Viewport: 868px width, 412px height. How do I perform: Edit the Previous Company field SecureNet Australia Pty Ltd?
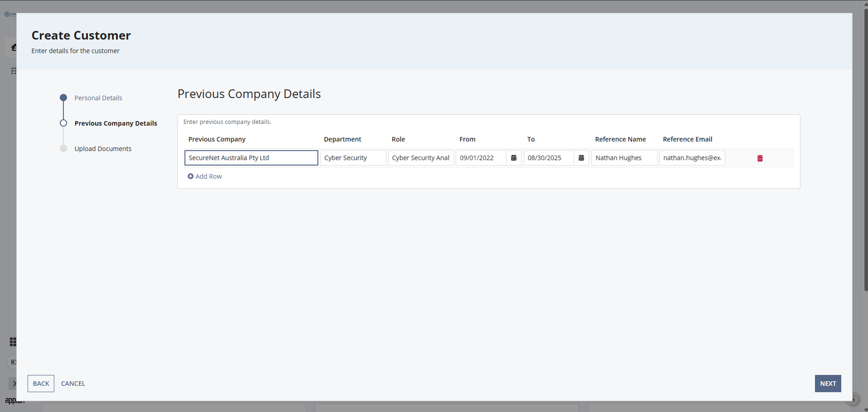tap(251, 158)
